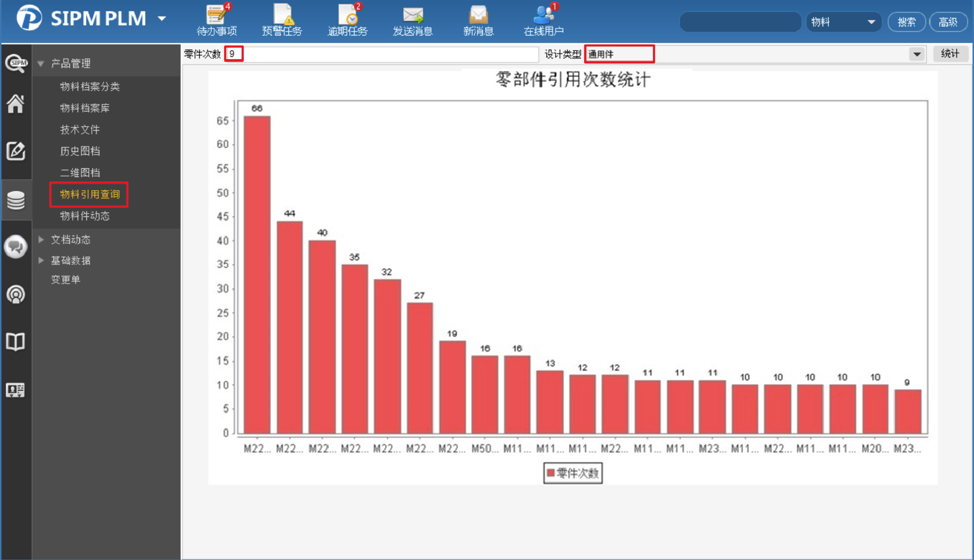Open the book sidebar icon
The image size is (974, 560).
(x=15, y=342)
